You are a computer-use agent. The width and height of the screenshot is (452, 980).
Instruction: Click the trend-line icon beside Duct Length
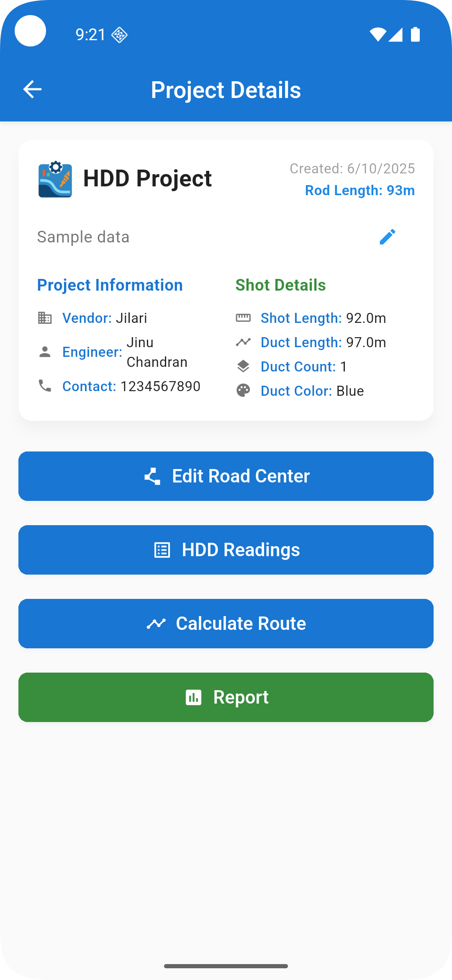tap(244, 342)
